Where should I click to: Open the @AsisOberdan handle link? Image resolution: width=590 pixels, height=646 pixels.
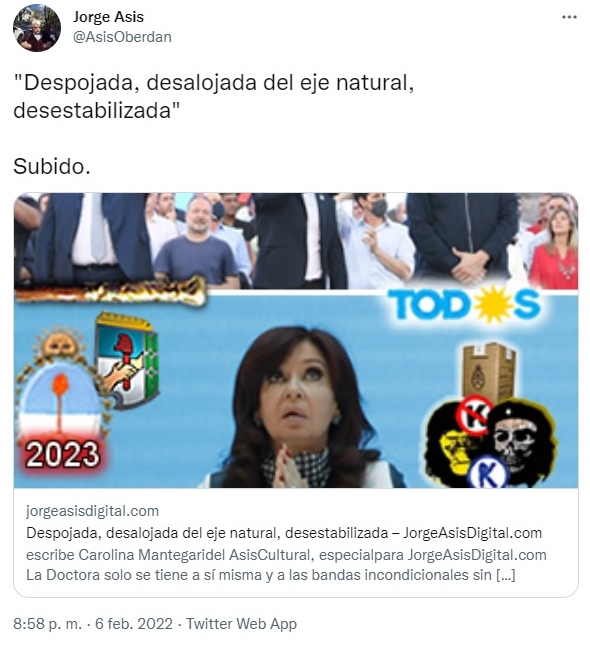[122, 37]
